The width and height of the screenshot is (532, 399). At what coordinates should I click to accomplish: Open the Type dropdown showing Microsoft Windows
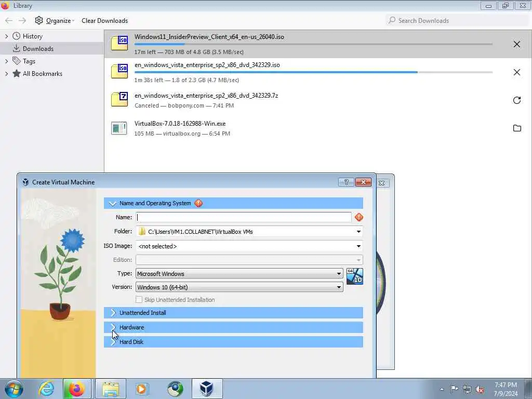239,273
